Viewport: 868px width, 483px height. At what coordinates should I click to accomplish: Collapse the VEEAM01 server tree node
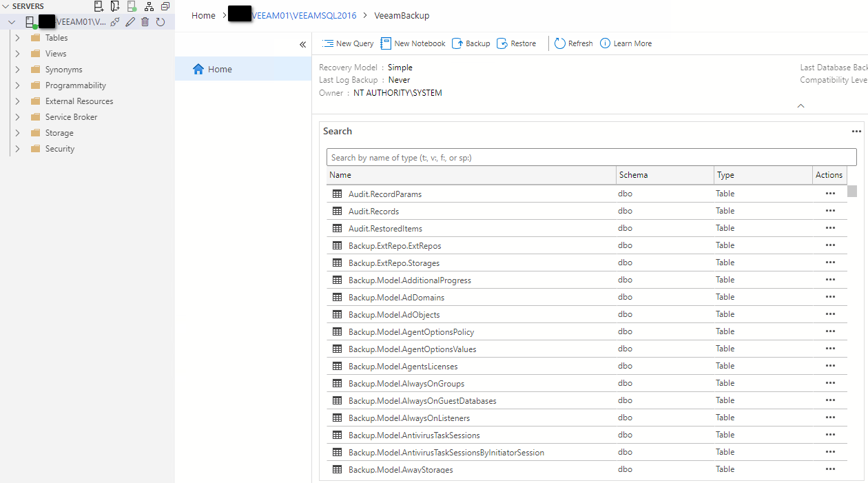[x=12, y=22]
